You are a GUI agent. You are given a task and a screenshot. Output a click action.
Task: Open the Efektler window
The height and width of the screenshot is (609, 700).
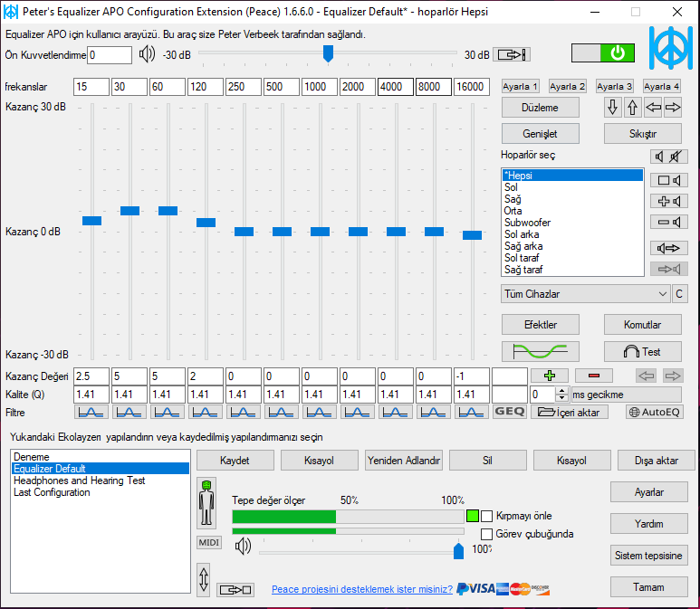click(x=541, y=324)
